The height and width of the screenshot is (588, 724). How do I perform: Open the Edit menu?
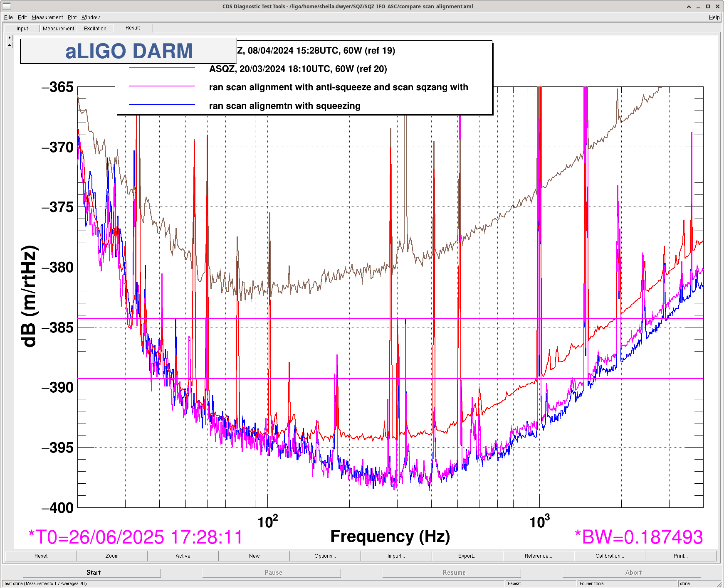click(x=22, y=17)
